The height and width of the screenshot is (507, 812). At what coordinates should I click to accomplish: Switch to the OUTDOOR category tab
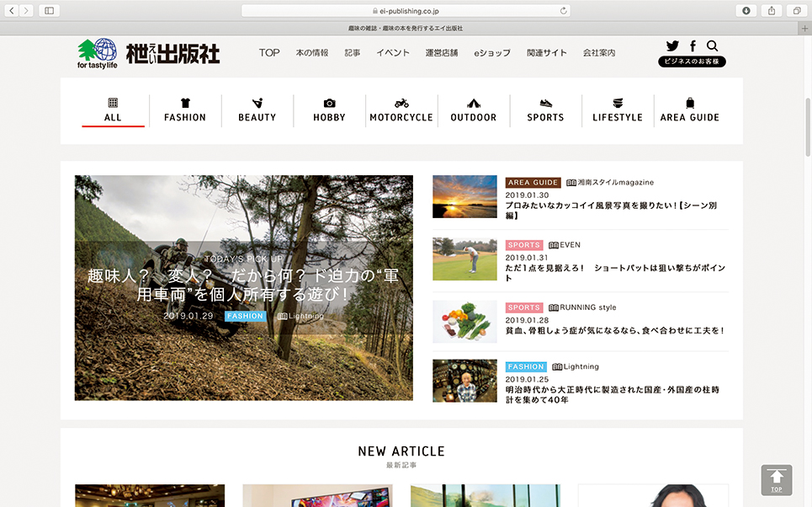pos(474,110)
